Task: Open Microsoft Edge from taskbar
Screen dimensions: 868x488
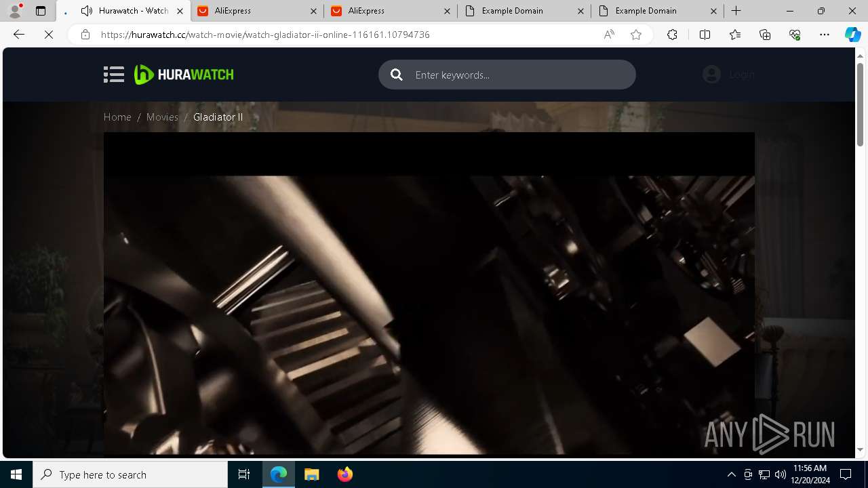Action: click(279, 474)
